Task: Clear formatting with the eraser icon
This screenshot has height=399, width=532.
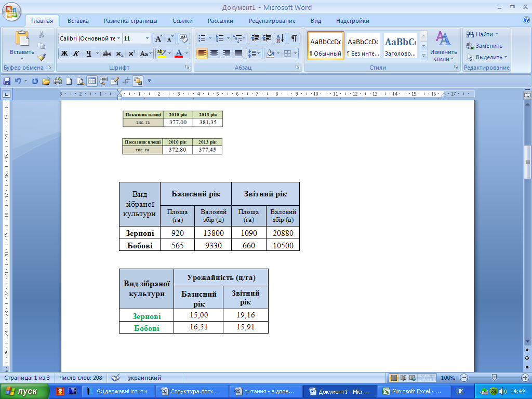Action: click(x=184, y=38)
